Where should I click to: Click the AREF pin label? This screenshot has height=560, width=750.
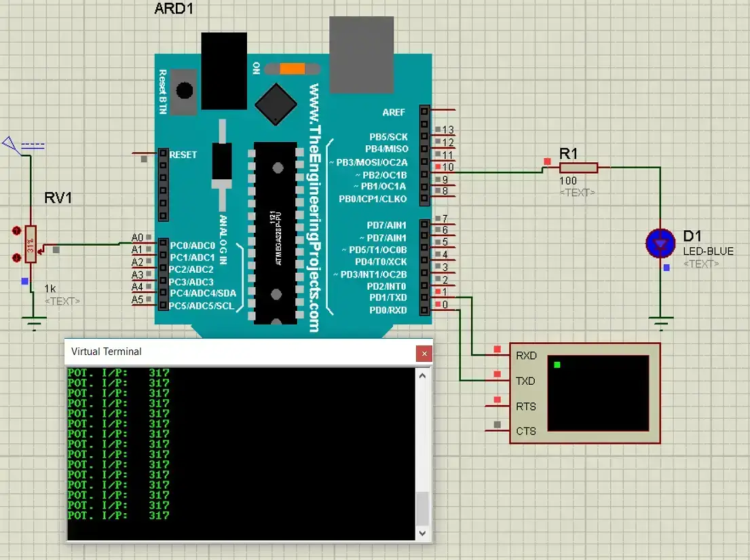394,113
